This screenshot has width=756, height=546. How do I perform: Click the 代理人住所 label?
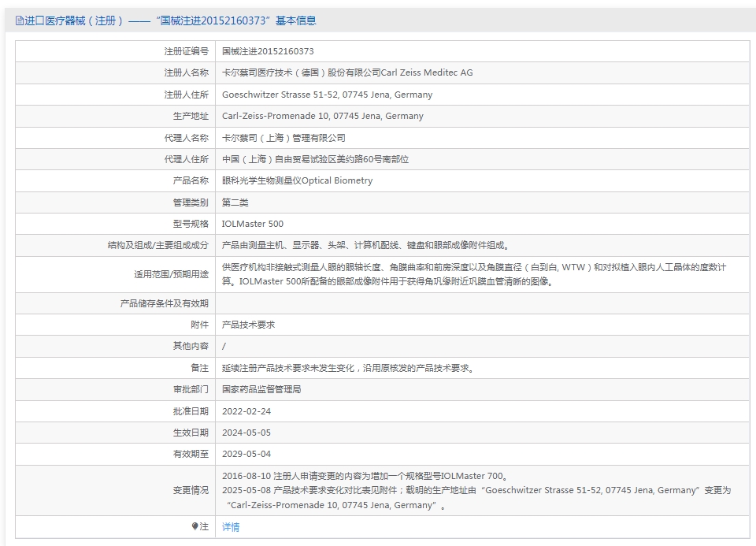pos(186,159)
